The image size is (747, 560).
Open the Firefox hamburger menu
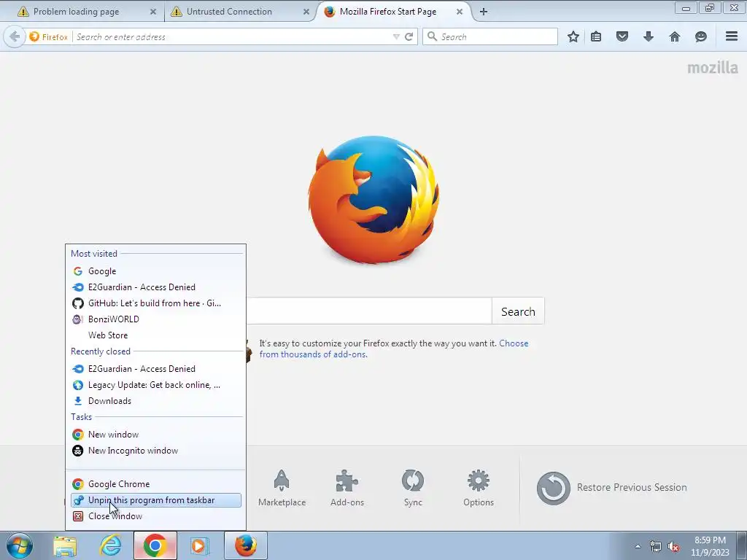[732, 36]
